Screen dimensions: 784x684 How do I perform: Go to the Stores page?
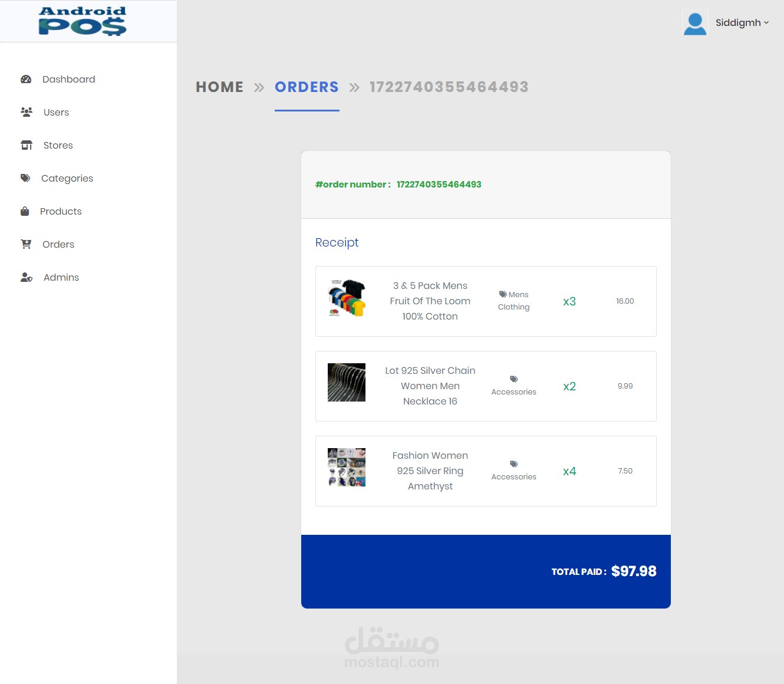tap(58, 145)
